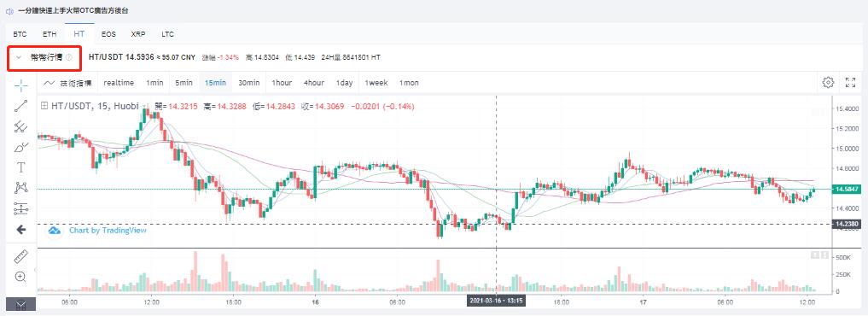Viewport: 868px width, 316px height.
Task: Select the brush drawing tool
Action: (x=21, y=147)
